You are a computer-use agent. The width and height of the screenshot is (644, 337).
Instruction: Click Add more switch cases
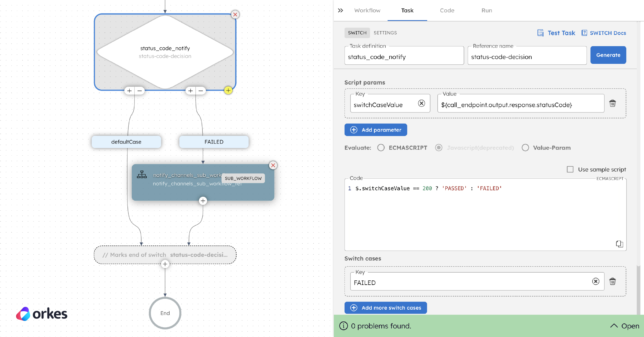pyautogui.click(x=386, y=308)
